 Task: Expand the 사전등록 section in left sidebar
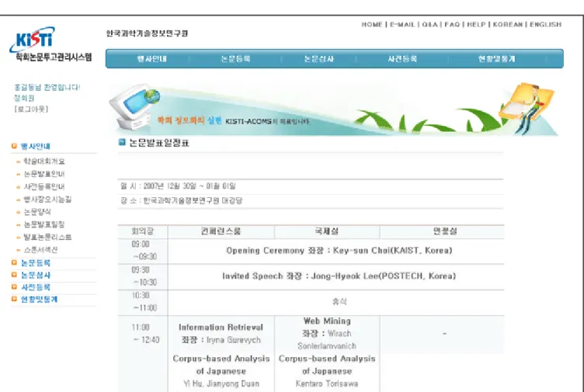pyautogui.click(x=36, y=287)
